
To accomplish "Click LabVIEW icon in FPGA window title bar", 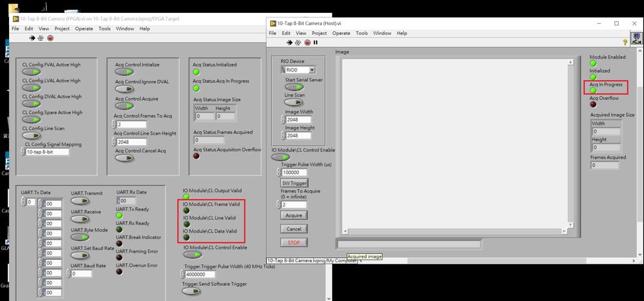I will pos(15,19).
